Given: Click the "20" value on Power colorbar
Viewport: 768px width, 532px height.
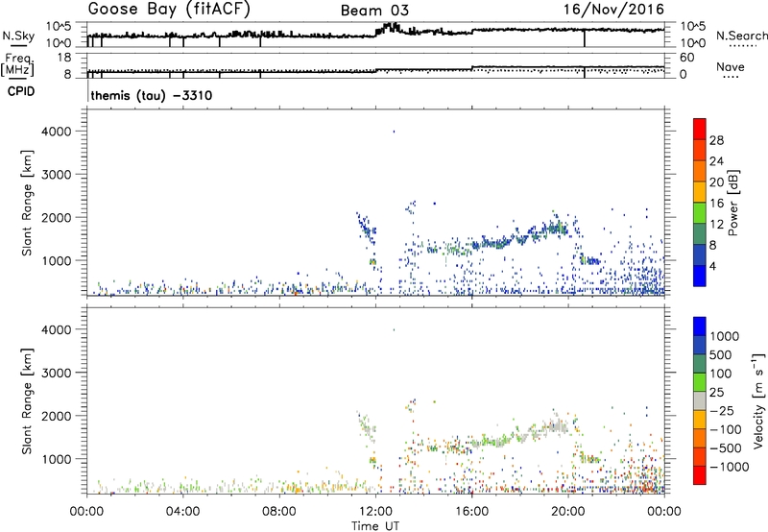Looking at the screenshot, I should pyautogui.click(x=716, y=182).
